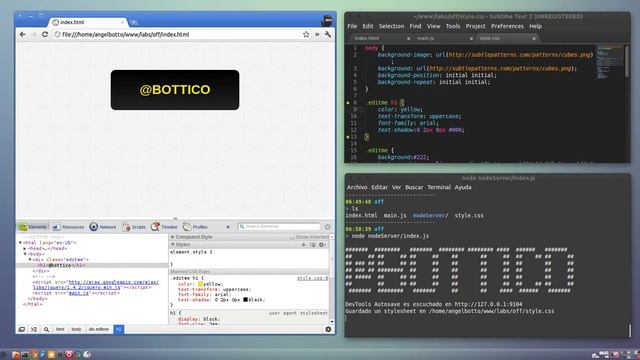Open Tools menu in Sublime Text
The width and height of the screenshot is (640, 360).
pos(453,26)
